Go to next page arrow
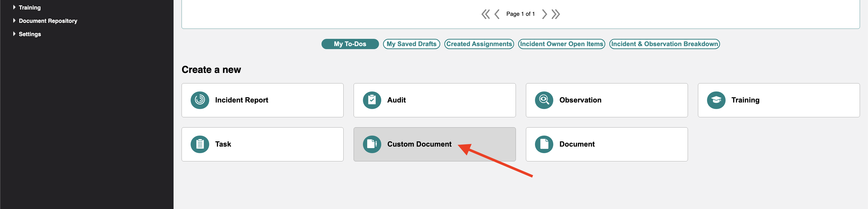The image size is (868, 209). click(x=544, y=14)
